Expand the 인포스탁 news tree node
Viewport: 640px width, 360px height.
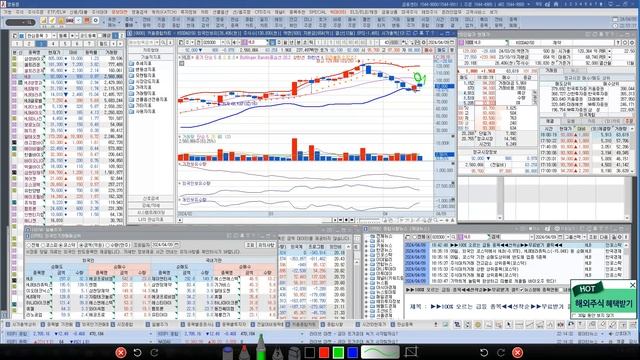[366, 255]
